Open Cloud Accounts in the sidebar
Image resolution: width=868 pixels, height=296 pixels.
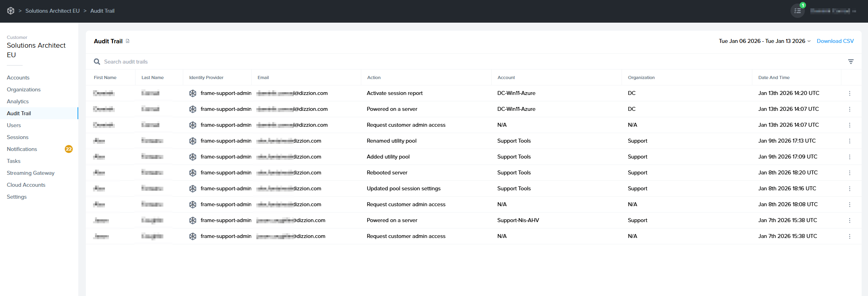click(x=26, y=185)
